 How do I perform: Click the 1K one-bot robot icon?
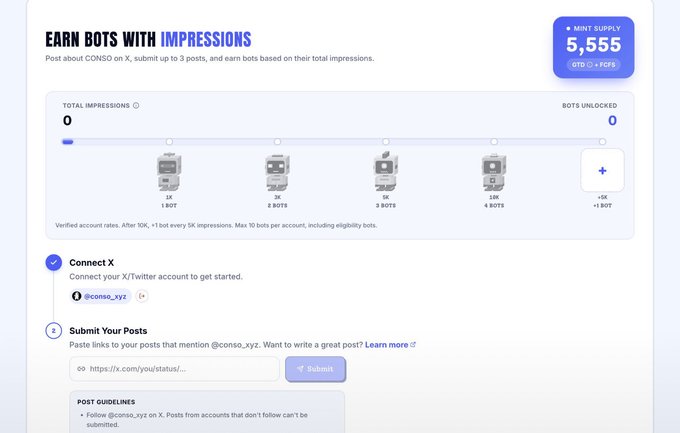tap(169, 171)
